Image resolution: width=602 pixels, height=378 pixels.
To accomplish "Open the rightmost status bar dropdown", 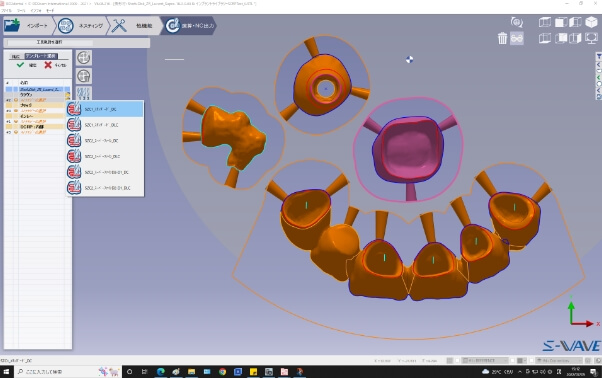I will click(559, 360).
